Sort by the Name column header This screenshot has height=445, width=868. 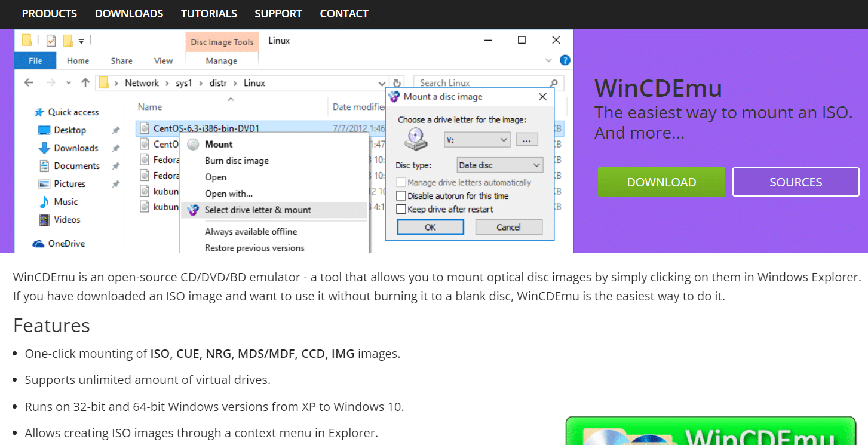click(x=149, y=107)
